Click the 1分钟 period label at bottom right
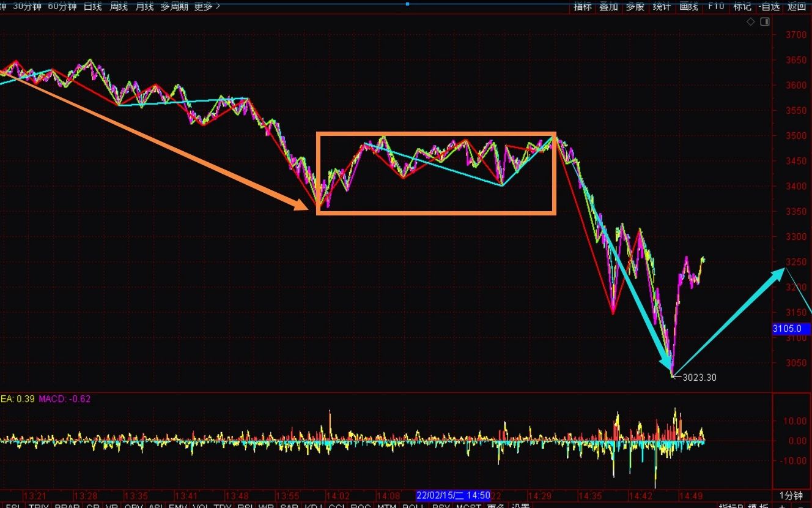The image size is (812, 508). click(x=792, y=495)
